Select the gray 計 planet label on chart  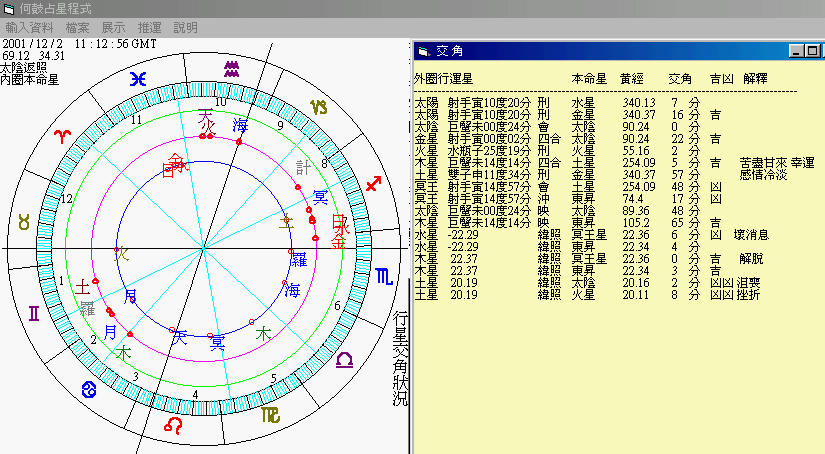[303, 168]
